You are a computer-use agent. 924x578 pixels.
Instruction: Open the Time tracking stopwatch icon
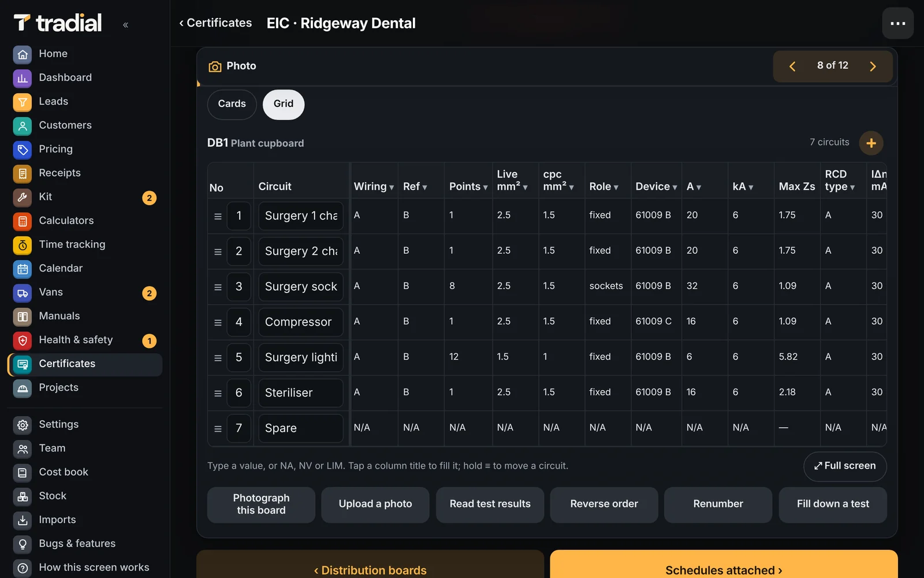click(x=23, y=245)
